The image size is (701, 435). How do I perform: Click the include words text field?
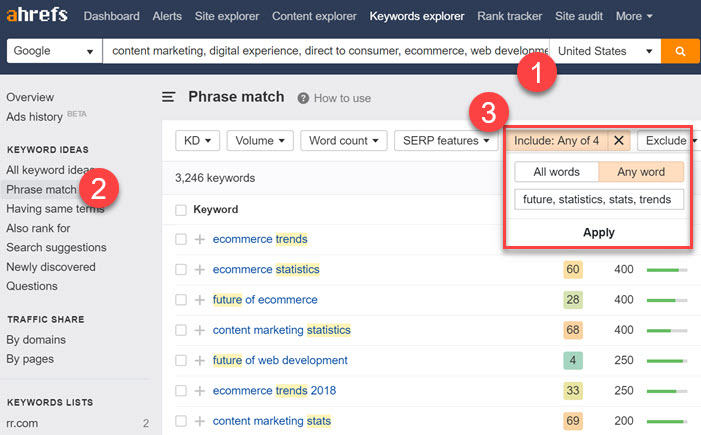599,200
